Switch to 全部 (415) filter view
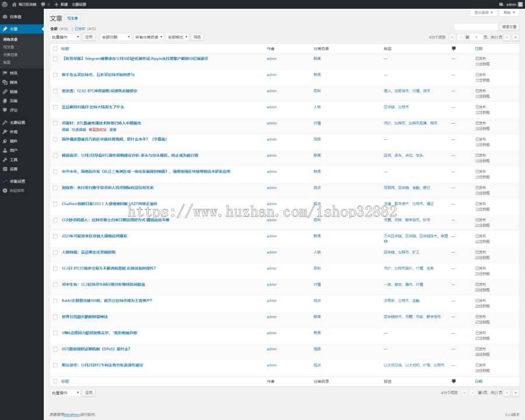The image size is (525, 420). (x=60, y=29)
